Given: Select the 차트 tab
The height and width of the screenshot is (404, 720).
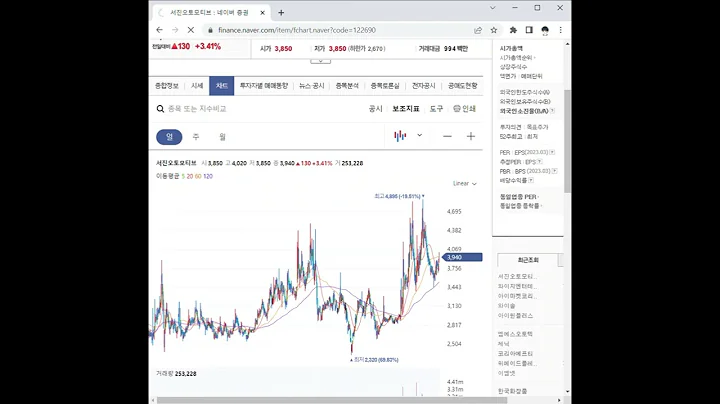Looking at the screenshot, I should [222, 86].
